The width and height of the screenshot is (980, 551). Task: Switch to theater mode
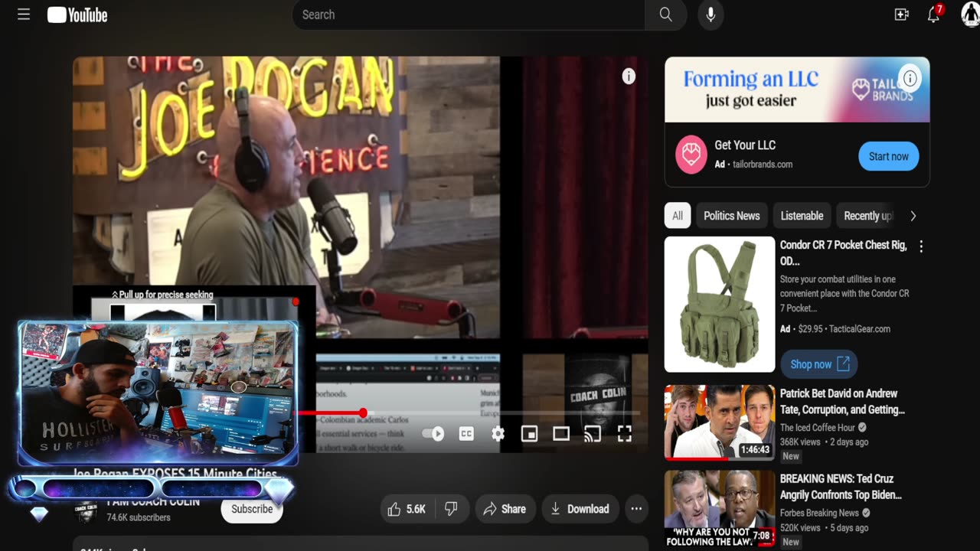[561, 434]
